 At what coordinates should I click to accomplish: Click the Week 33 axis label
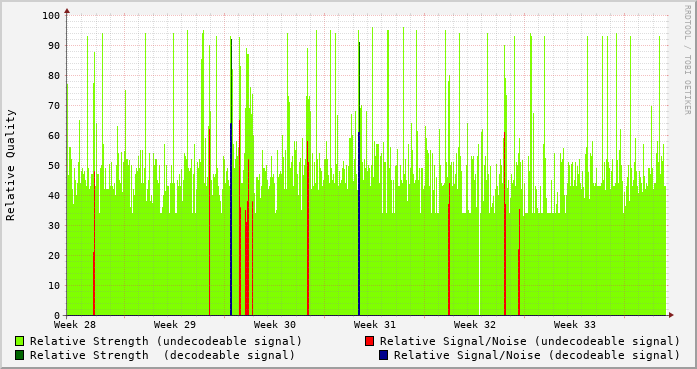point(575,325)
